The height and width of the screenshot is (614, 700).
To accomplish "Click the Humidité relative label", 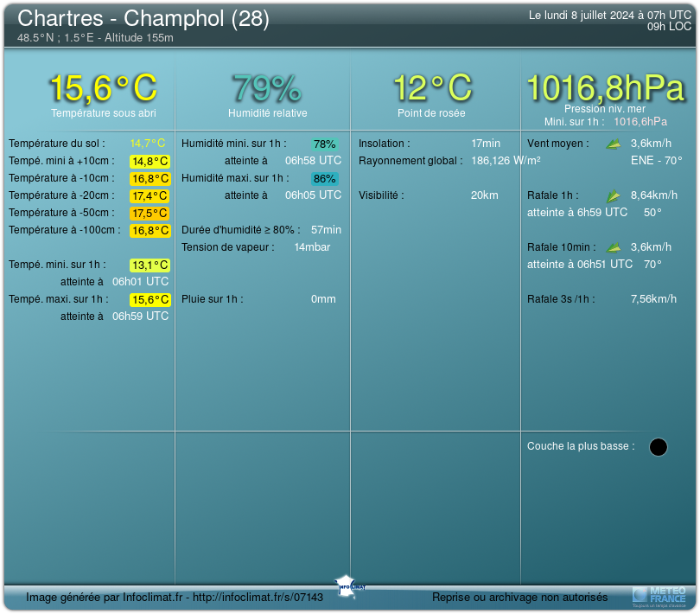I will click(267, 113).
